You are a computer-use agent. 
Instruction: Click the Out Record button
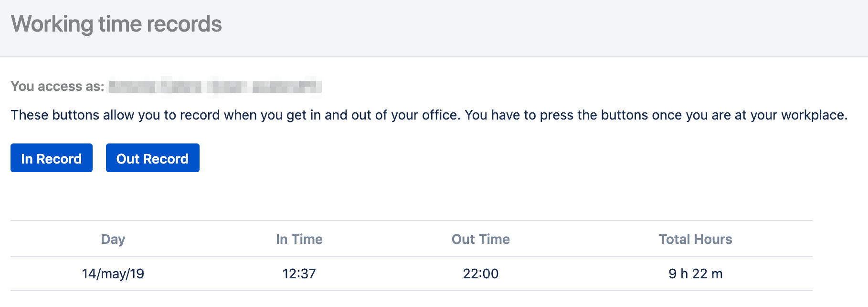click(153, 158)
